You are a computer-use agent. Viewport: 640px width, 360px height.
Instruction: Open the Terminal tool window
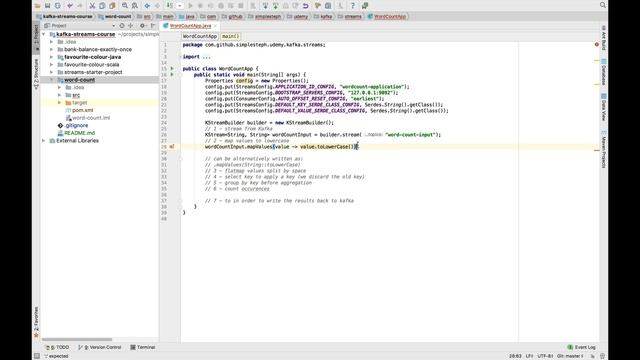[x=143, y=347]
